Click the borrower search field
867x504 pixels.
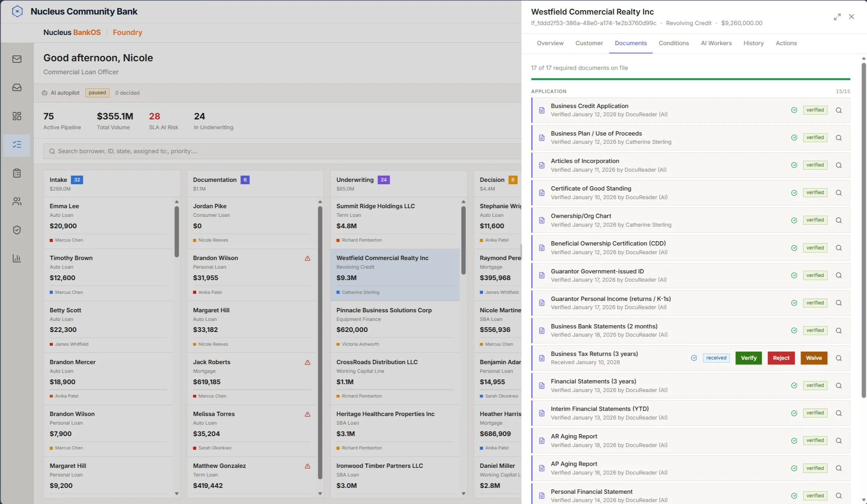(x=282, y=151)
